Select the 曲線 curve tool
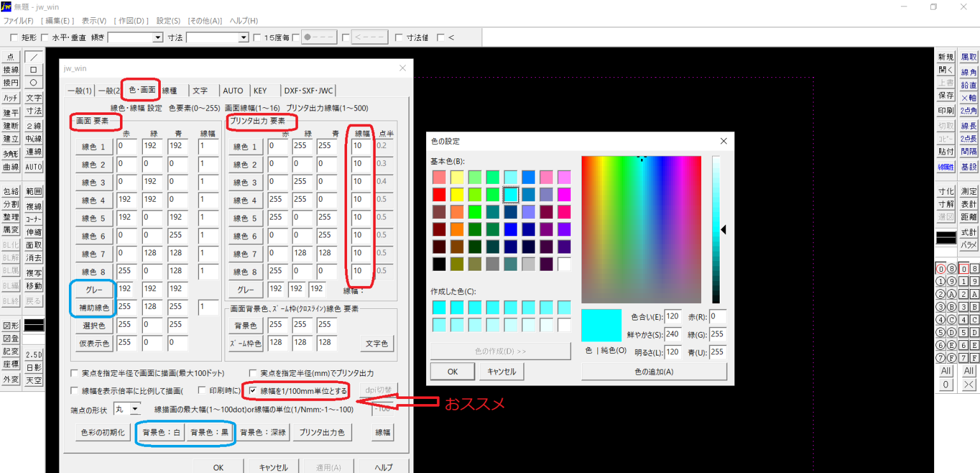 [11, 167]
